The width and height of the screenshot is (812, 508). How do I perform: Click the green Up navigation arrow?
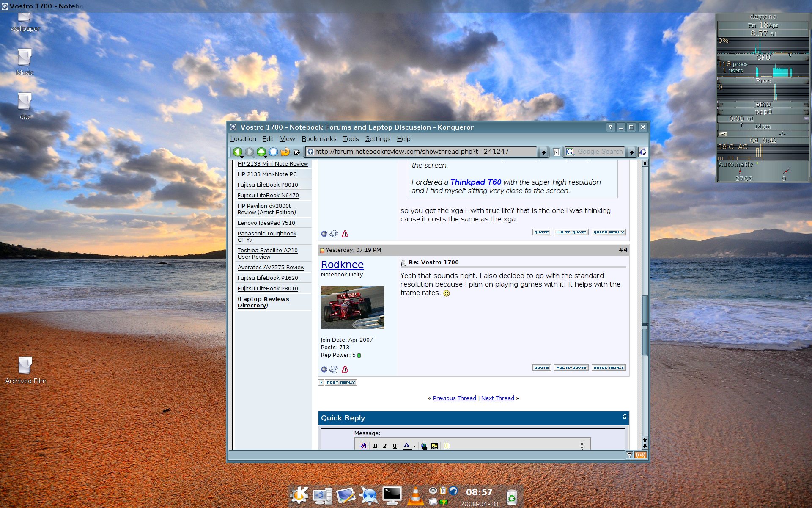tap(261, 151)
